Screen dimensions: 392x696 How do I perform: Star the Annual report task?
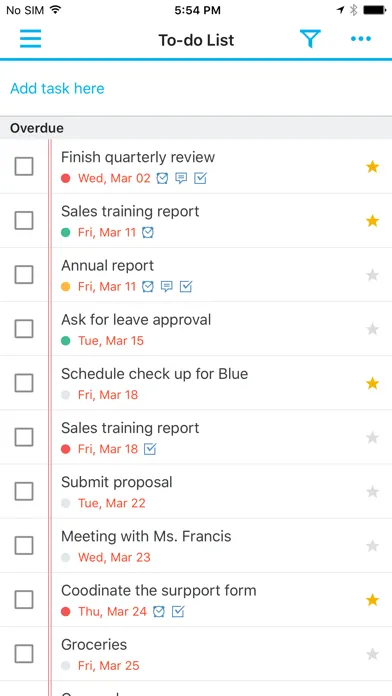point(372,275)
